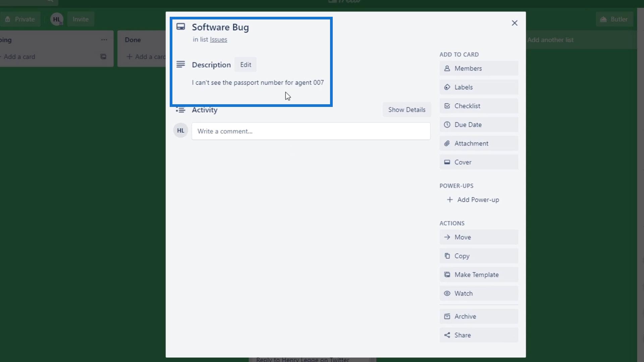Follow the Issues list link
644x362 pixels.
[218, 40]
